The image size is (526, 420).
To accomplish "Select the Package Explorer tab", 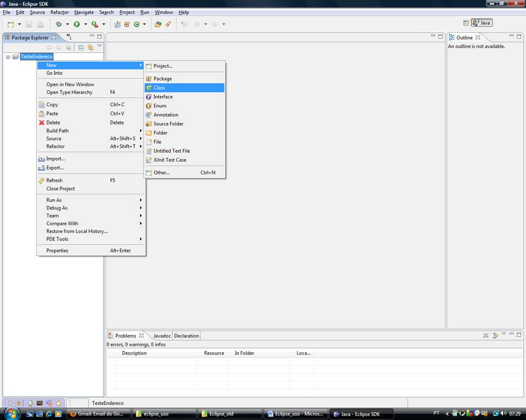I will 30,38.
